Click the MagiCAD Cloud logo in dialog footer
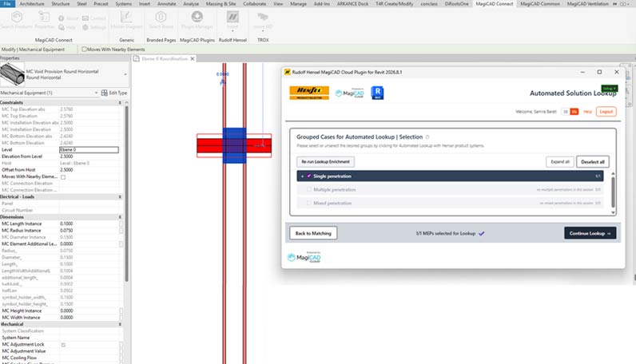Image resolution: width=636 pixels, height=364 pixels. click(x=304, y=257)
